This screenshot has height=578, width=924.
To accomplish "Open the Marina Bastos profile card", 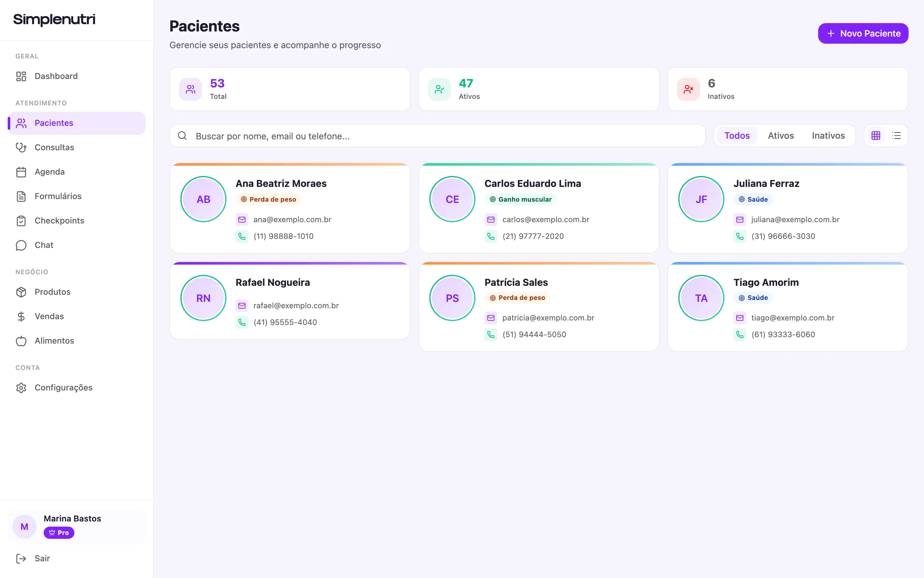I will click(77, 526).
